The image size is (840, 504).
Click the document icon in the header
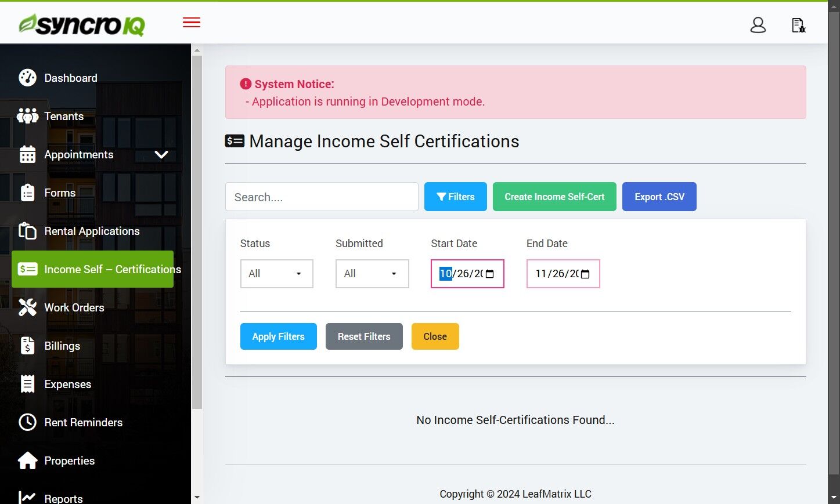(x=799, y=25)
